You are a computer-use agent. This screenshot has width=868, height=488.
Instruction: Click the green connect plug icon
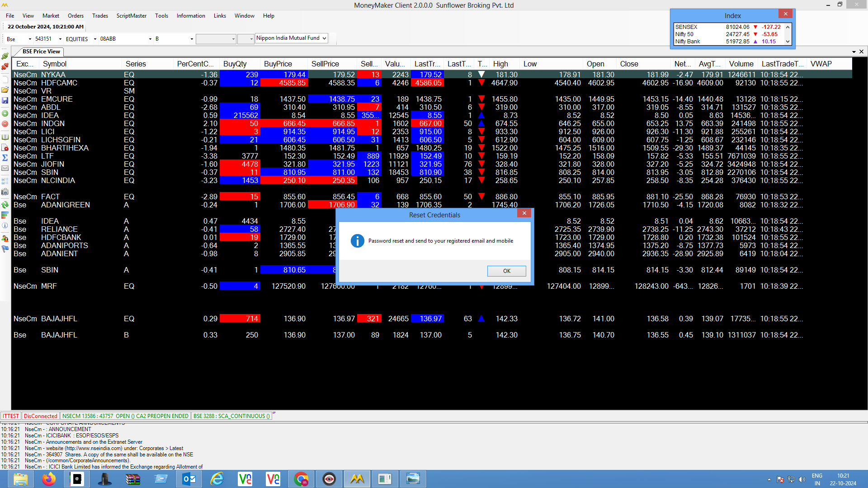pyautogui.click(x=5, y=56)
